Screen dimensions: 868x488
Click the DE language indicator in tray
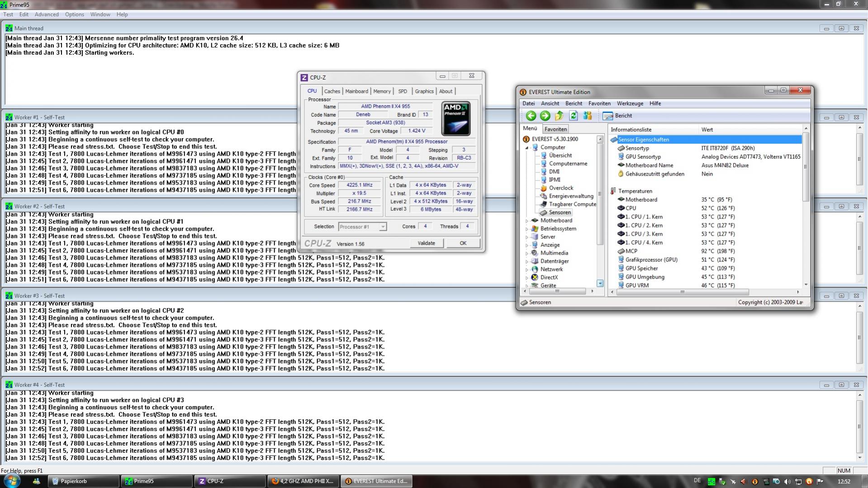pyautogui.click(x=697, y=481)
